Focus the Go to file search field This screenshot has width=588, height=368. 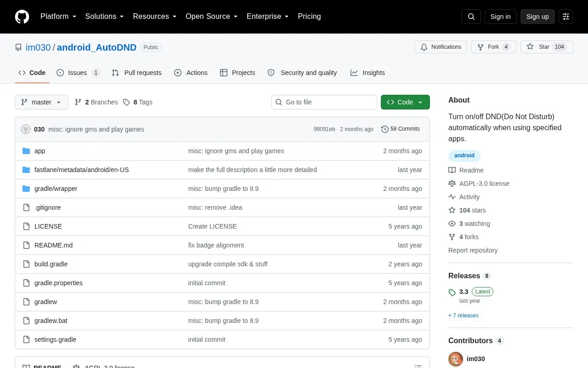click(x=324, y=102)
